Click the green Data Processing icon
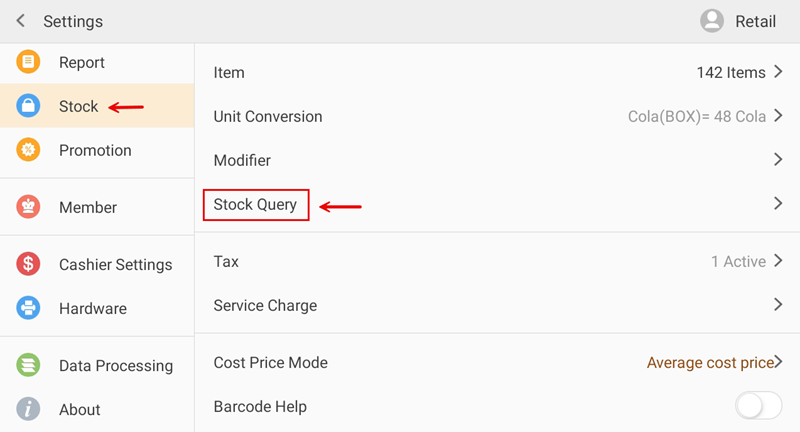Image resolution: width=800 pixels, height=432 pixels. [28, 365]
